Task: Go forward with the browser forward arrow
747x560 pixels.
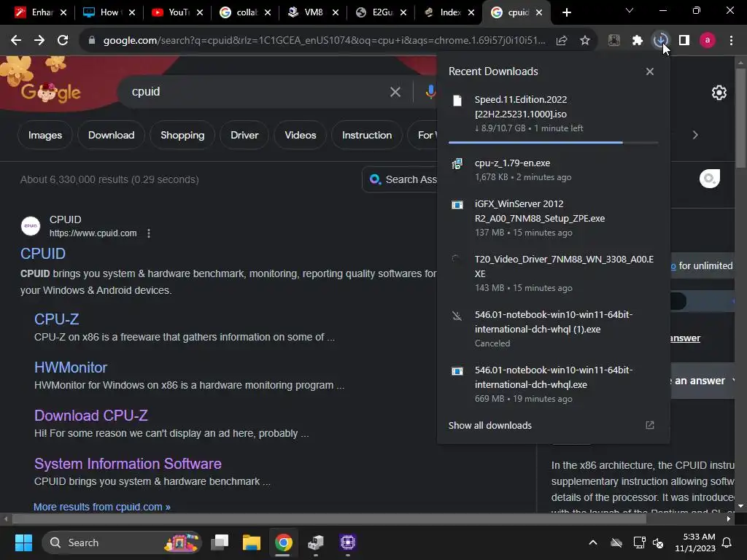Action: 39,41
